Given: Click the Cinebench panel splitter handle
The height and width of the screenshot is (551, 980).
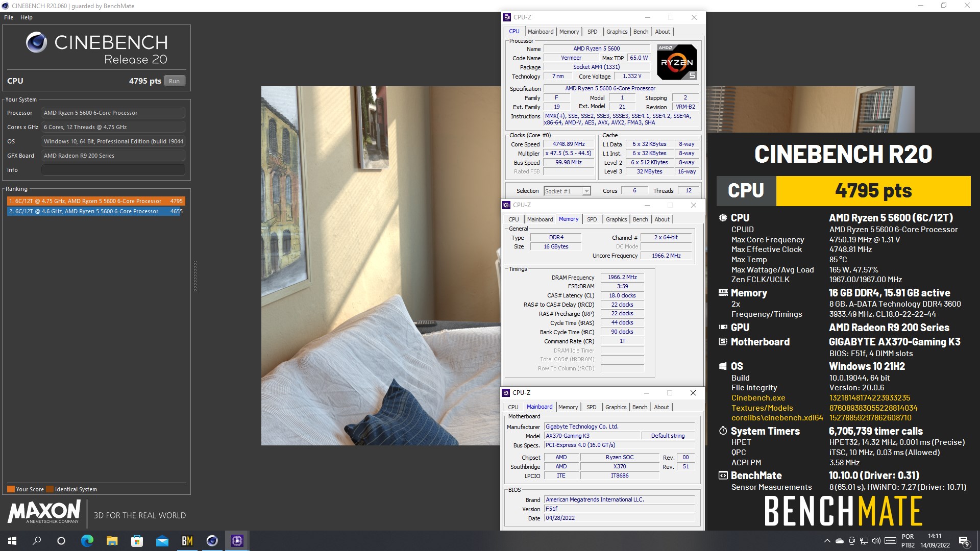Looking at the screenshot, I should [x=195, y=276].
